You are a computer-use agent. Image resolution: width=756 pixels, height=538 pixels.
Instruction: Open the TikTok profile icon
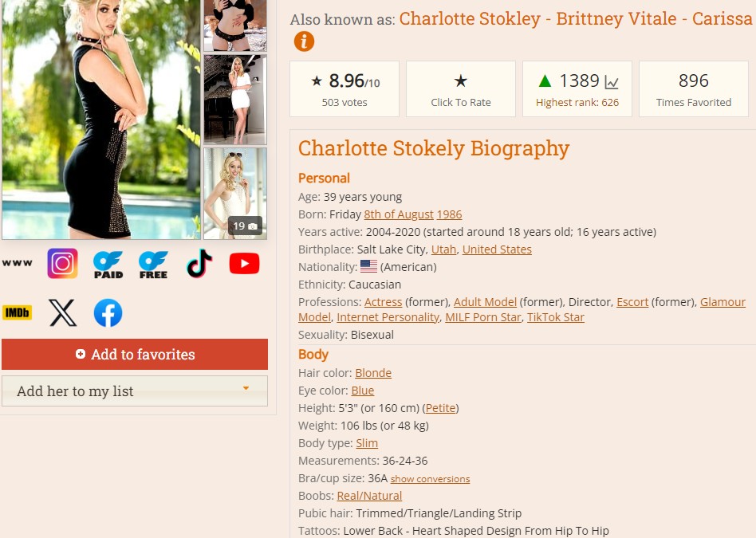tap(199, 263)
